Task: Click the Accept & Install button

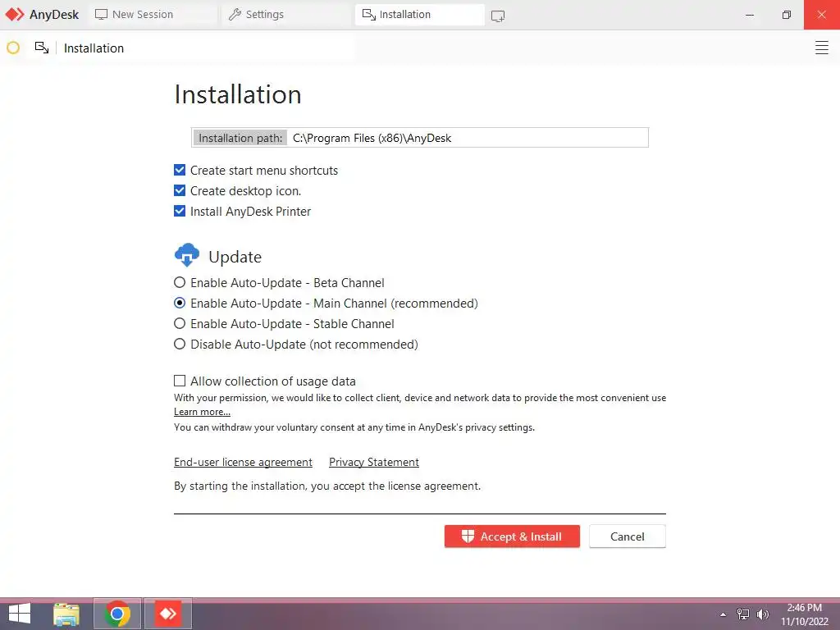Action: point(512,536)
